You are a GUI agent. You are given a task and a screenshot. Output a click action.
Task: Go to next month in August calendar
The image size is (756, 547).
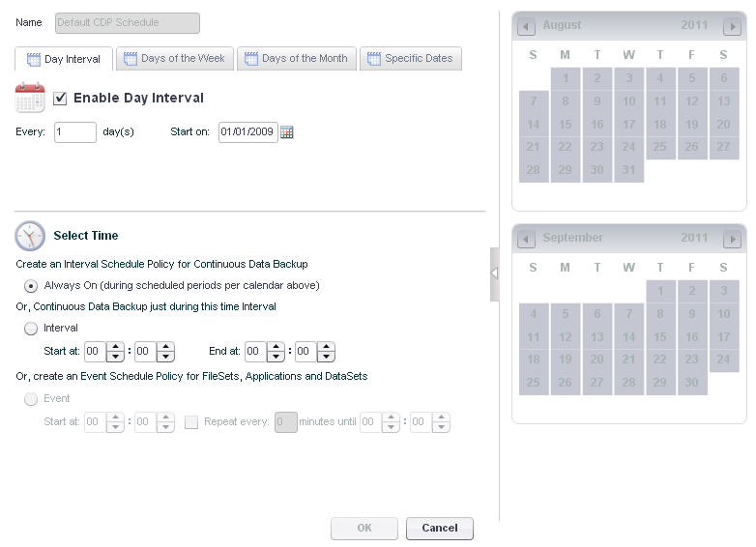pos(732,26)
